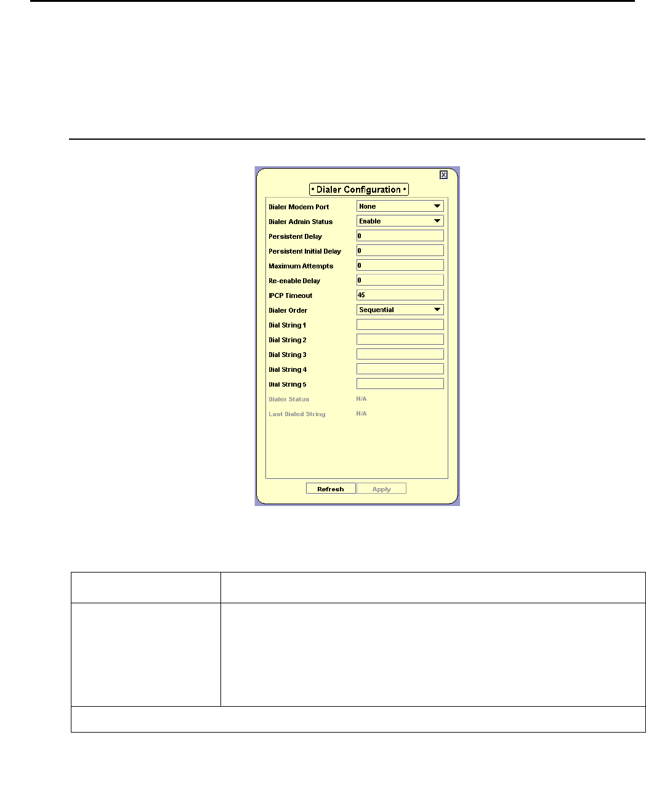Click the Dial String 3 label
Image resolution: width=646 pixels, height=812 pixels.
click(287, 355)
